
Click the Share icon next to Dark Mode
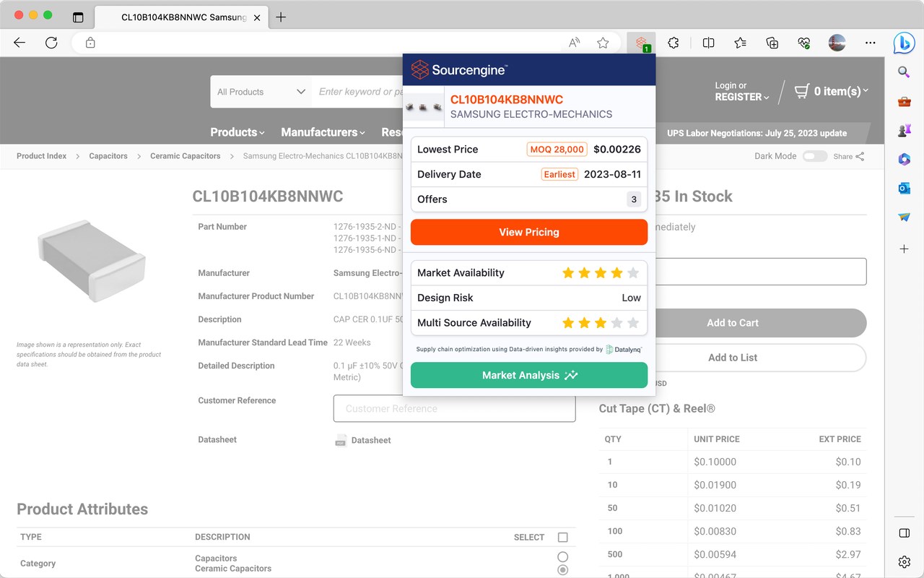(x=860, y=156)
